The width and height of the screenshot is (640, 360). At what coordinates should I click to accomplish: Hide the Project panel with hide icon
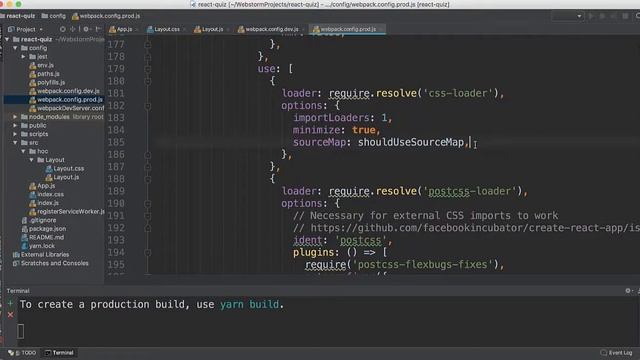click(98, 29)
